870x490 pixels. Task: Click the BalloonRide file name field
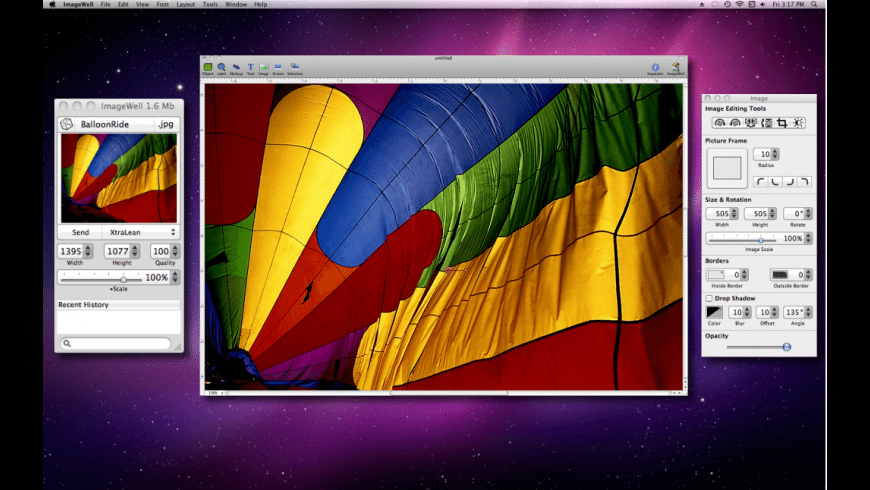click(x=114, y=124)
